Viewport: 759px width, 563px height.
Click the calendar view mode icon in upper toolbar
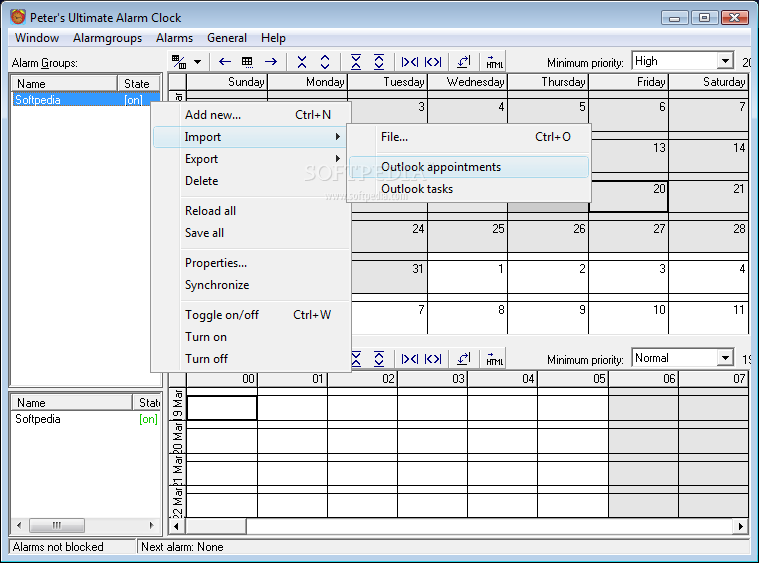[x=179, y=62]
